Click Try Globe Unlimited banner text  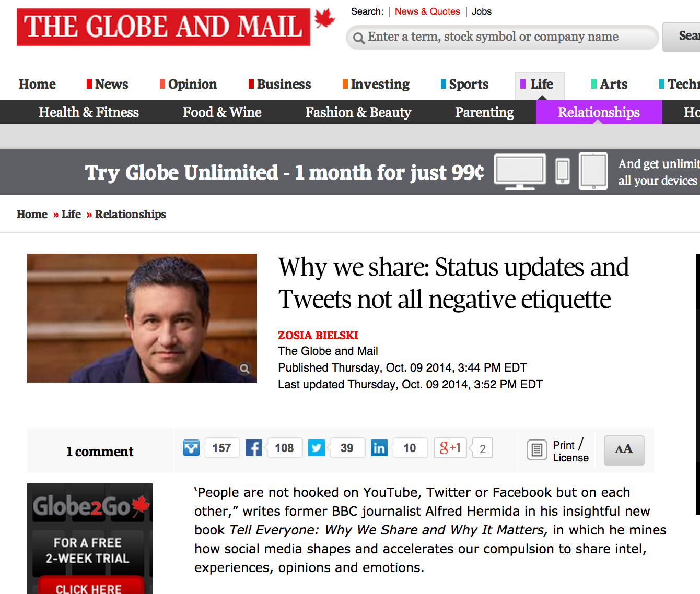click(285, 173)
